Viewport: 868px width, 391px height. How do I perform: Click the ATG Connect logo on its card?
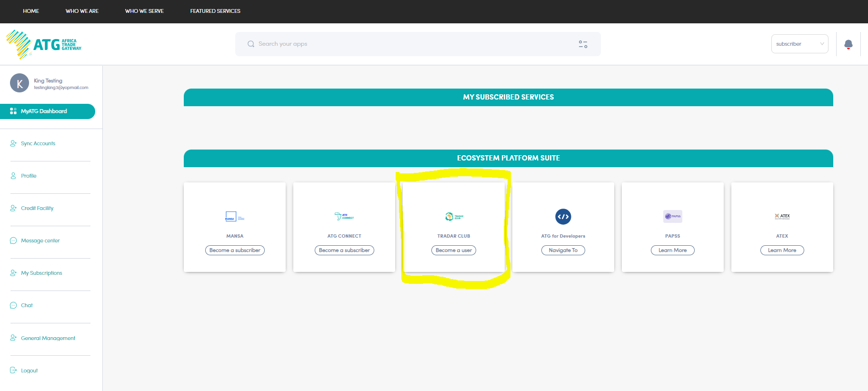344,216
